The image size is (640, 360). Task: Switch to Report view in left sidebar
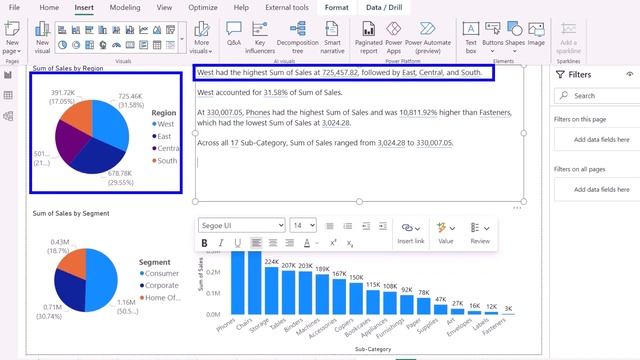coord(8,75)
